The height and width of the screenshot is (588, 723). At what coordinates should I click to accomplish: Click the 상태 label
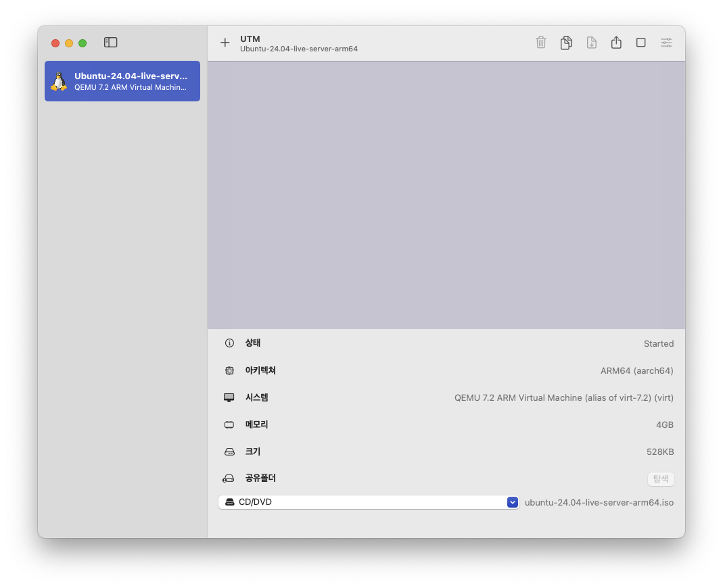point(253,343)
